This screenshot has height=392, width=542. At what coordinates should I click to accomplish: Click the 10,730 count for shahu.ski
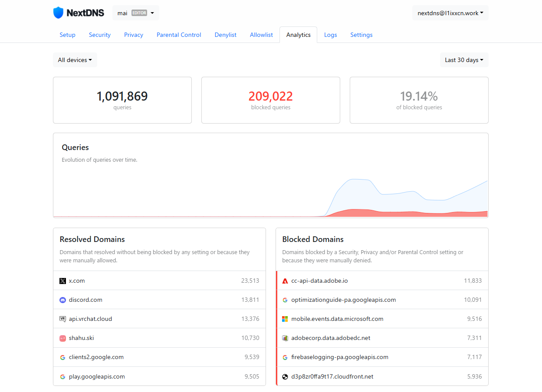pyautogui.click(x=250, y=338)
